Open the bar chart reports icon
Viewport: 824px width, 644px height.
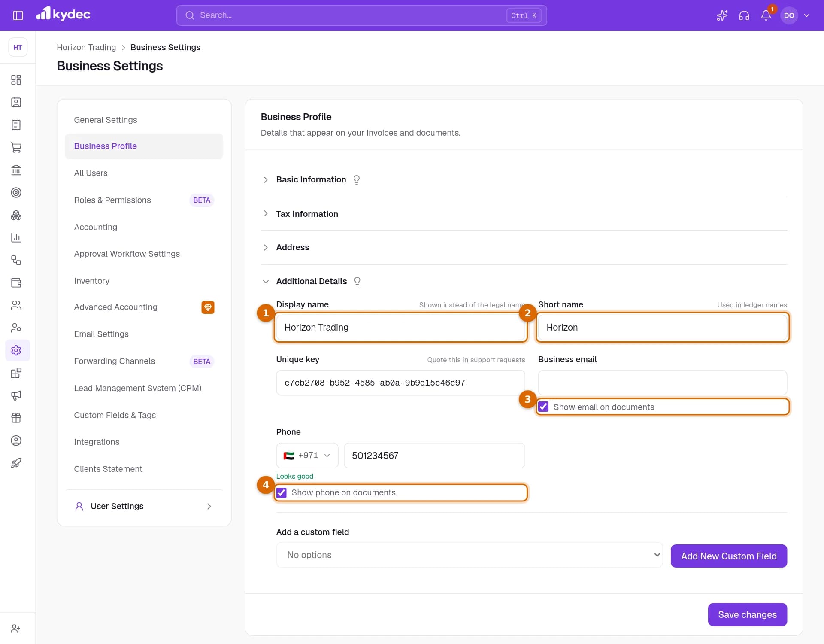(16, 238)
